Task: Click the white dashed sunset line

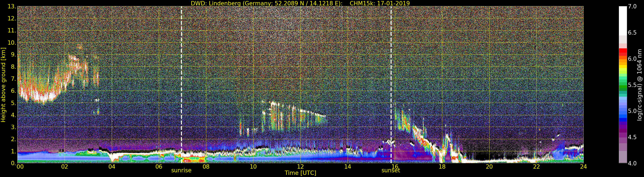Action: coord(391,85)
